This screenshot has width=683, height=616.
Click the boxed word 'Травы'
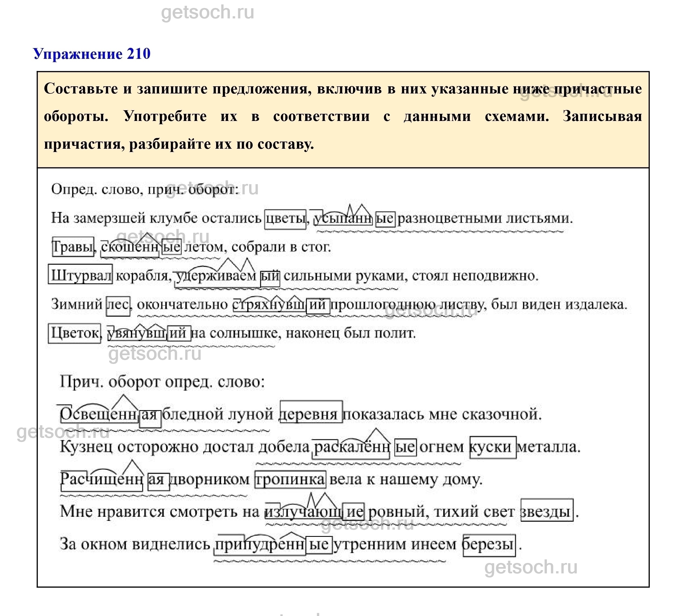point(73,247)
